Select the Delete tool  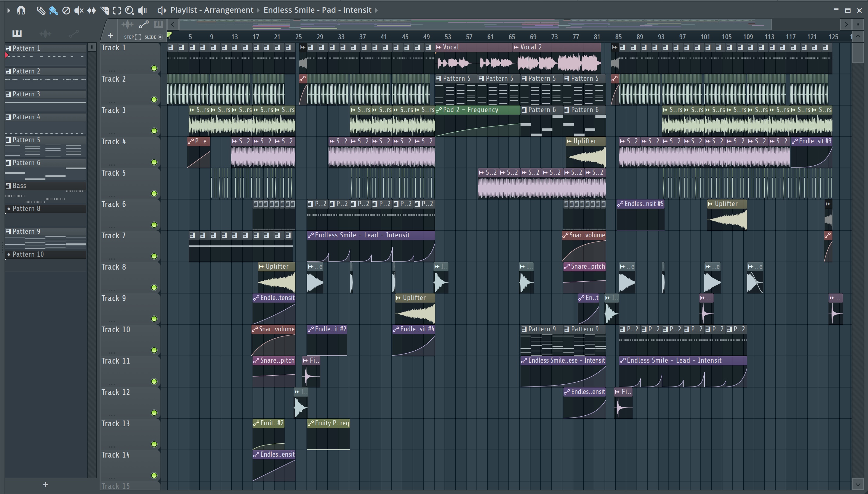66,11
